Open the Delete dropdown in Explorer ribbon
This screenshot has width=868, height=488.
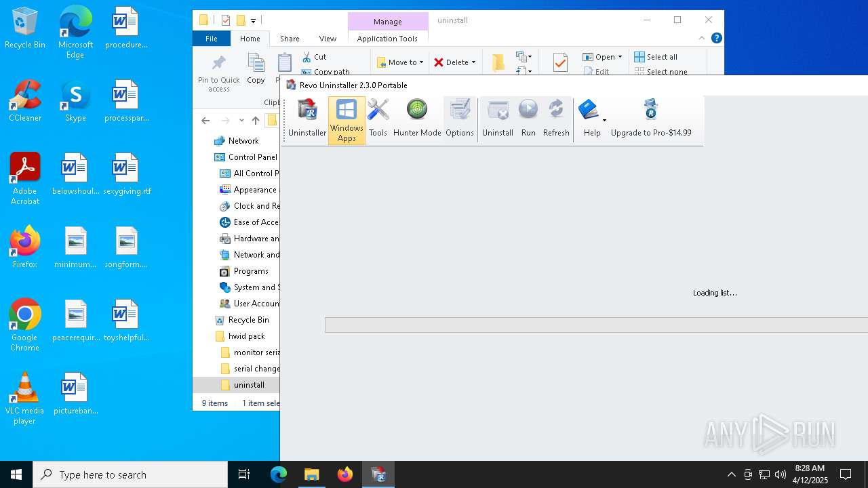(x=455, y=62)
